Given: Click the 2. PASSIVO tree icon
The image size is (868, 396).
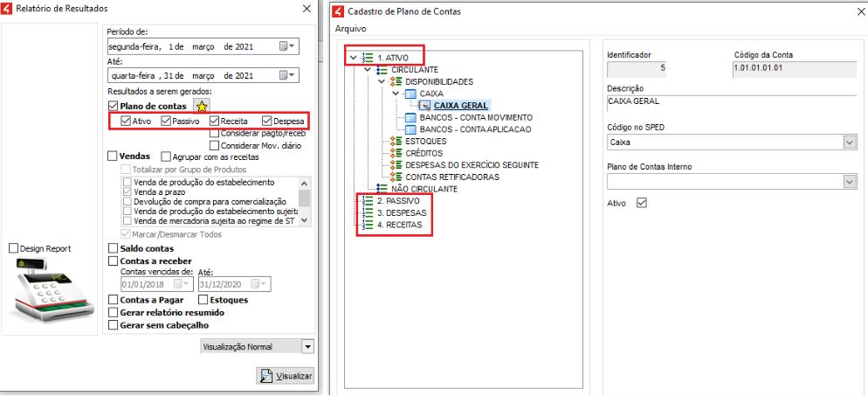Looking at the screenshot, I should (x=367, y=201).
